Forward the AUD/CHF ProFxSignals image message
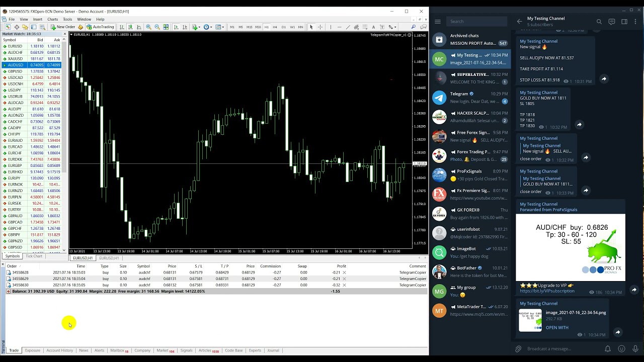 pyautogui.click(x=634, y=290)
